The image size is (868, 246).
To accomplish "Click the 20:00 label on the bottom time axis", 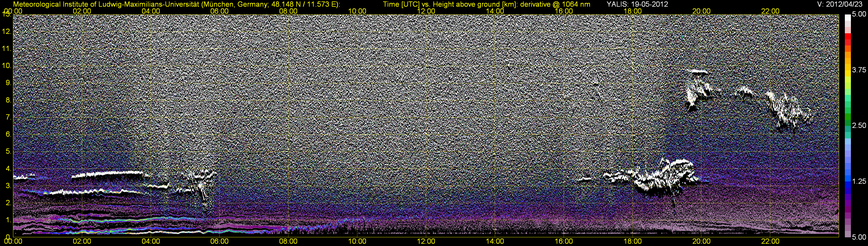I will pyautogui.click(x=702, y=241).
